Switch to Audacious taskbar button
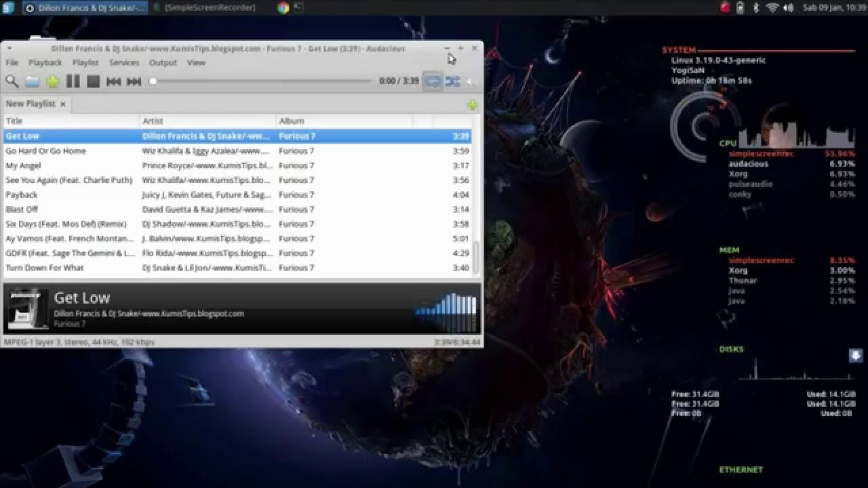 click(84, 7)
